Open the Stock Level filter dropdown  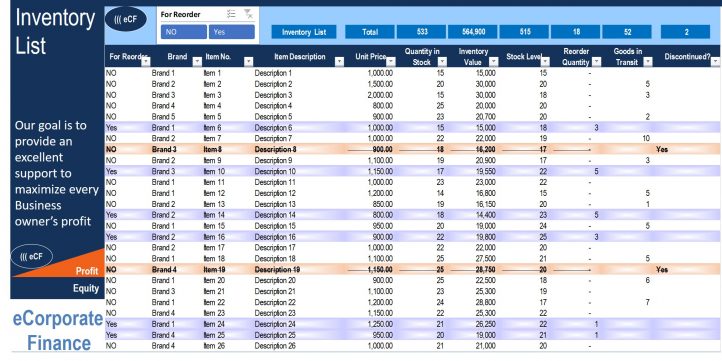click(545, 61)
